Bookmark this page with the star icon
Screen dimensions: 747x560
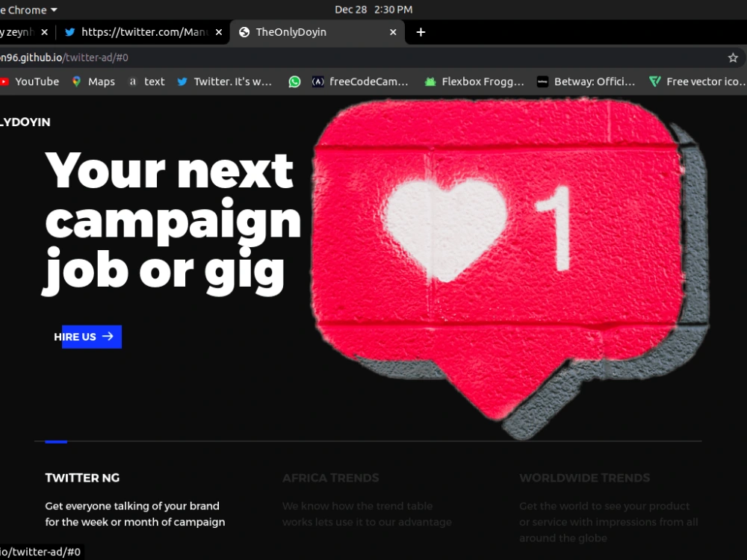click(x=733, y=57)
